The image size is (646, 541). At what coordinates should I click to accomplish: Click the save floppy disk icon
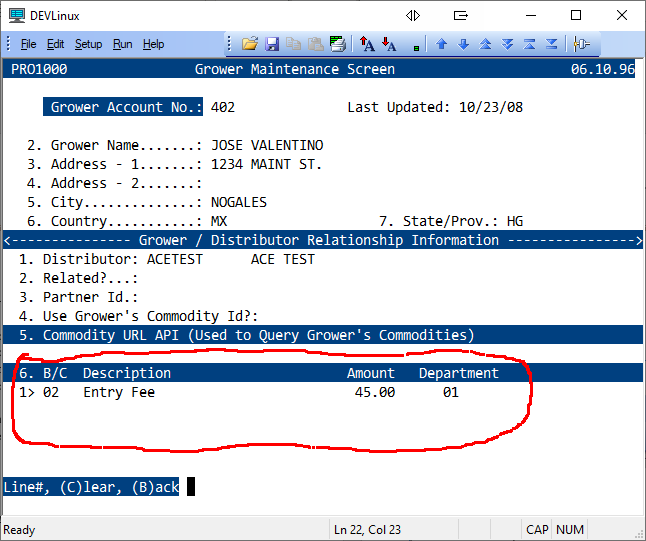(272, 44)
